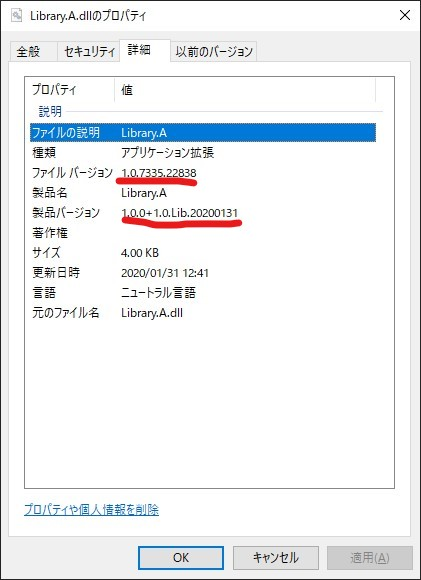The height and width of the screenshot is (580, 421).
Task: Click the value Library.A.dll
Action: point(152,313)
